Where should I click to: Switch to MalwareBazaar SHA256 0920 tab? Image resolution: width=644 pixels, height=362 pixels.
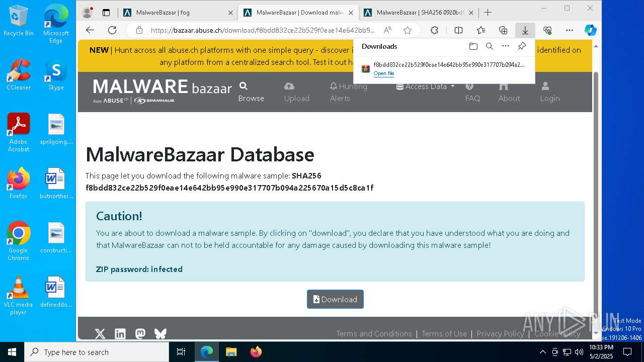tap(419, 13)
